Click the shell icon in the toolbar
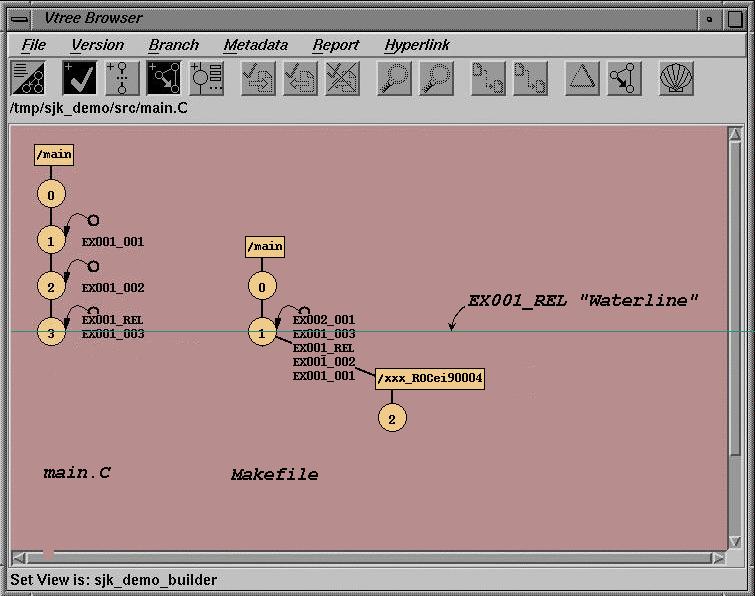This screenshot has width=755, height=596. click(677, 79)
